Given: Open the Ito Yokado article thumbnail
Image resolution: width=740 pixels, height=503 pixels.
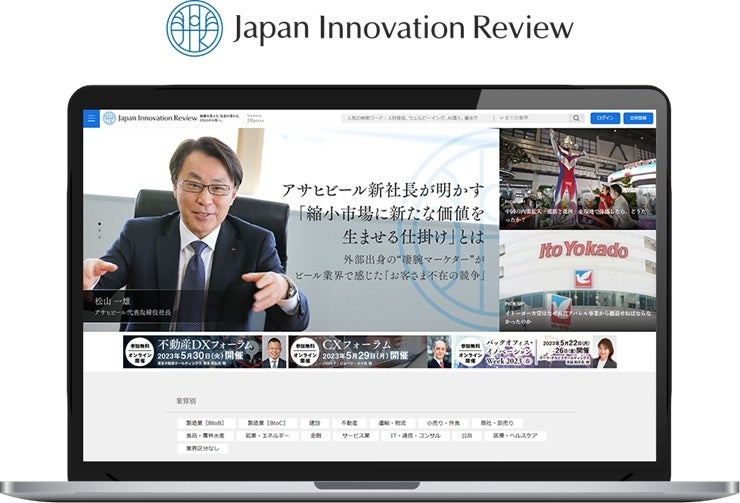Looking at the screenshot, I should [578, 281].
